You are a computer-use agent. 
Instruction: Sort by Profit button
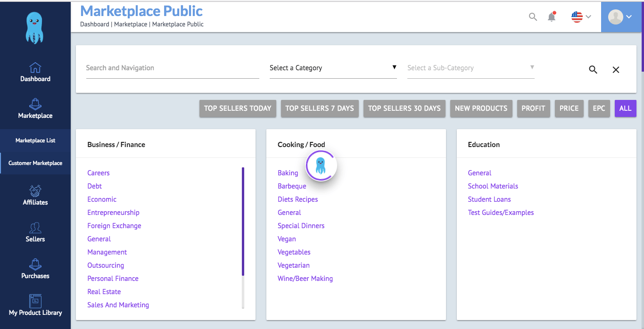[534, 108]
